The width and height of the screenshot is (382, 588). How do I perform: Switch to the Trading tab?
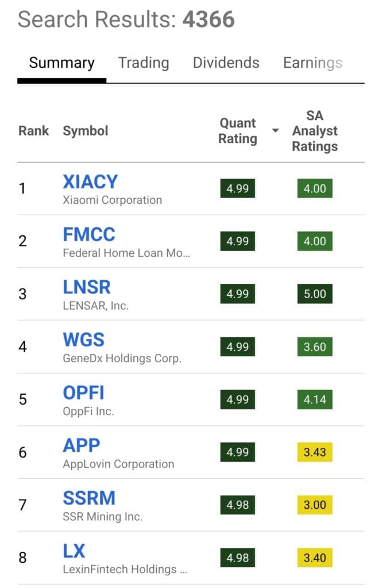143,63
